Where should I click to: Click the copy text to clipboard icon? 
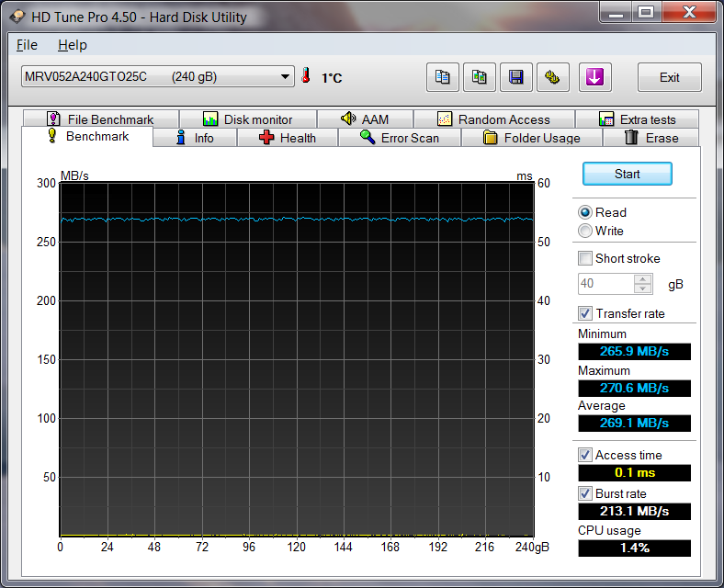point(443,77)
